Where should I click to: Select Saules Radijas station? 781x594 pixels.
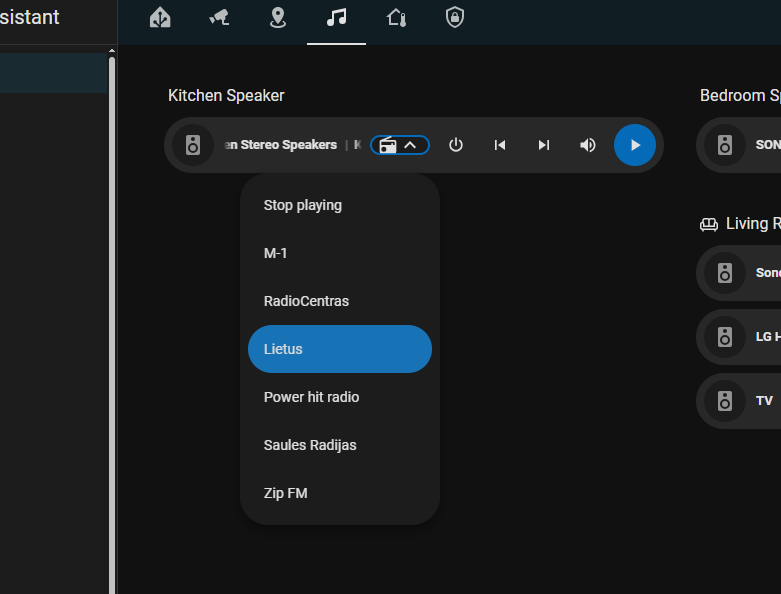click(340, 445)
